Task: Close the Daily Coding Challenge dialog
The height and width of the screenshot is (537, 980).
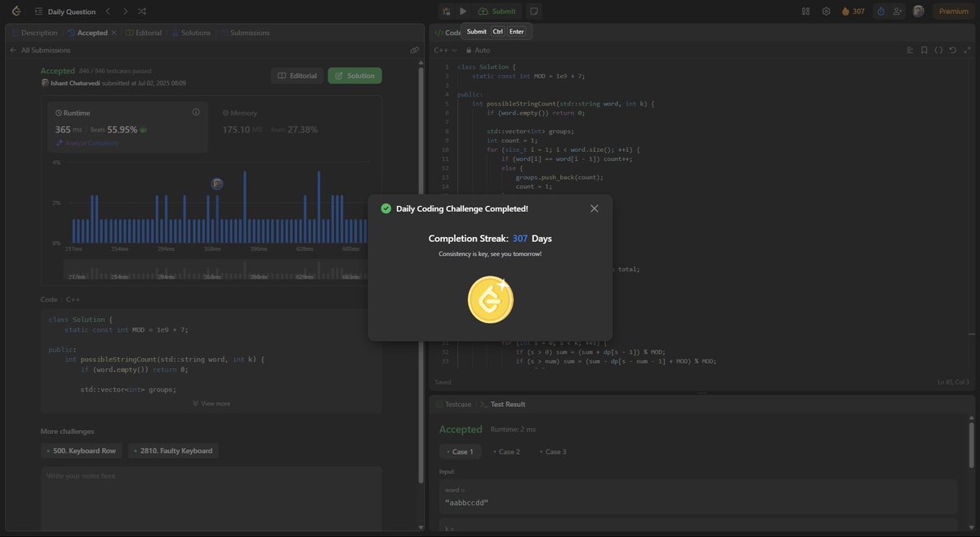Action: click(x=595, y=208)
